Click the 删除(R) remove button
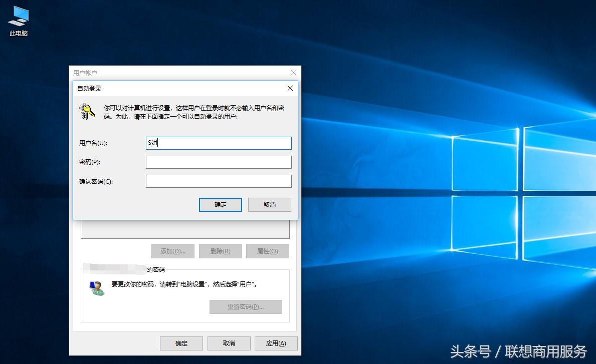Screen dimensions: 596x364 pos(220,251)
